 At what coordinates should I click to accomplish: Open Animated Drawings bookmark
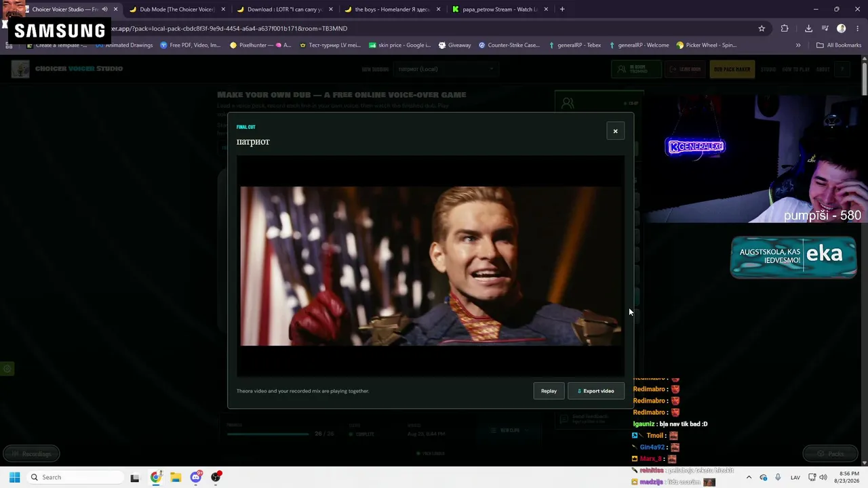(124, 45)
